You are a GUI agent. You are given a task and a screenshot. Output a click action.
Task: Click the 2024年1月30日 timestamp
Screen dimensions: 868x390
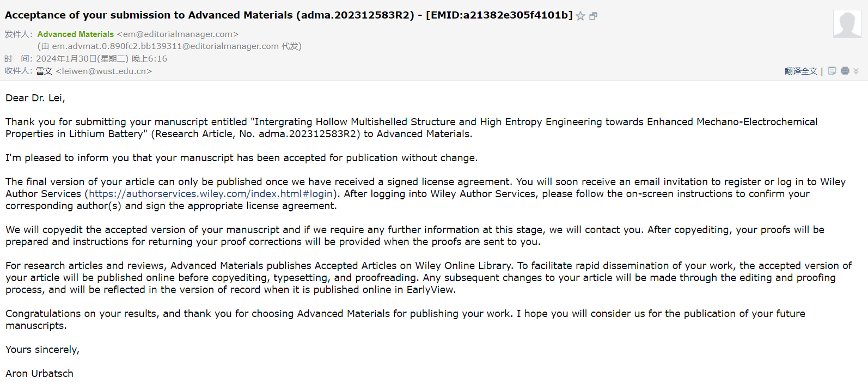pos(101,59)
